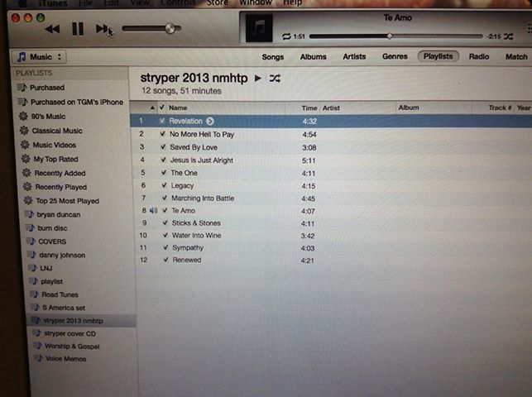Uncheck the Saved By Love checkbox
The width and height of the screenshot is (532, 397).
pos(162,147)
